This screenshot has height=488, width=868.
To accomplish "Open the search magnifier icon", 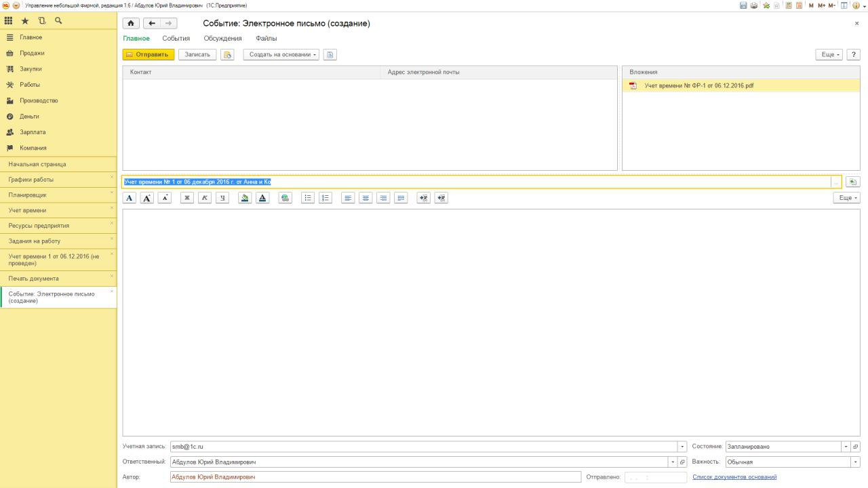I will pos(58,21).
